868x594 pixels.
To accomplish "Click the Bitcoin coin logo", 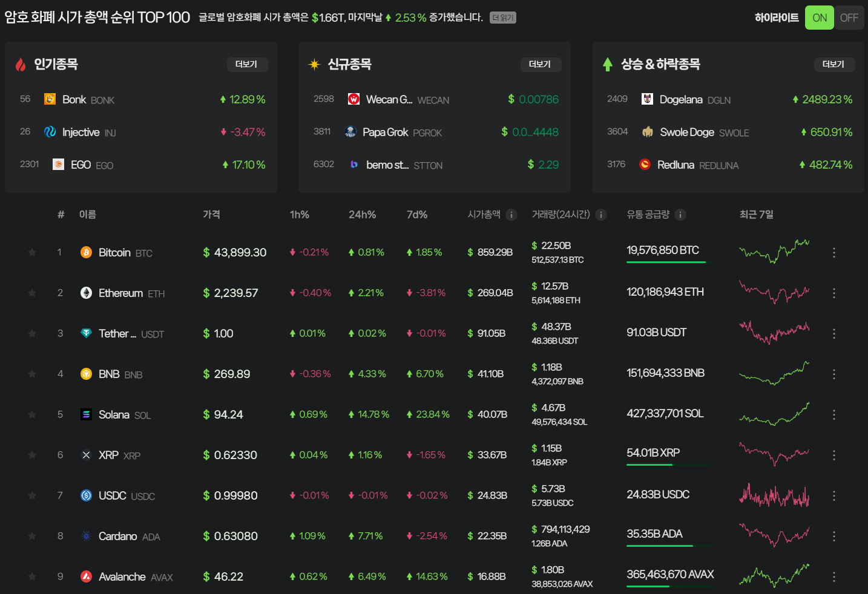I will pyautogui.click(x=87, y=252).
